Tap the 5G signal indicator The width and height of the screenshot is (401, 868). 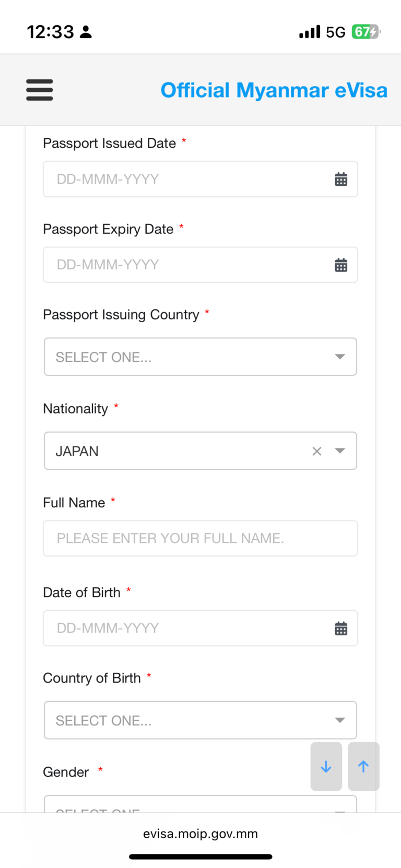coord(335,32)
